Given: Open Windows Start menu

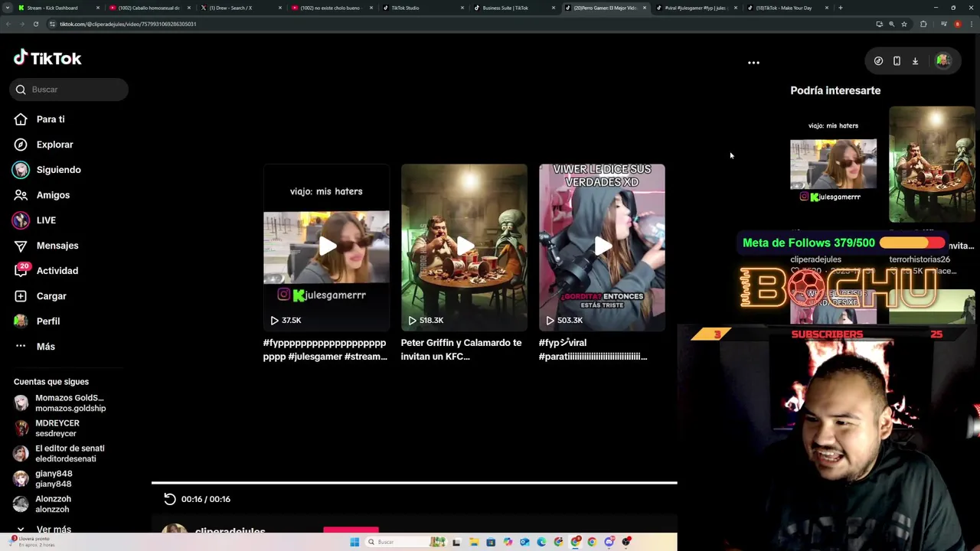Looking at the screenshot, I should 354,542.
